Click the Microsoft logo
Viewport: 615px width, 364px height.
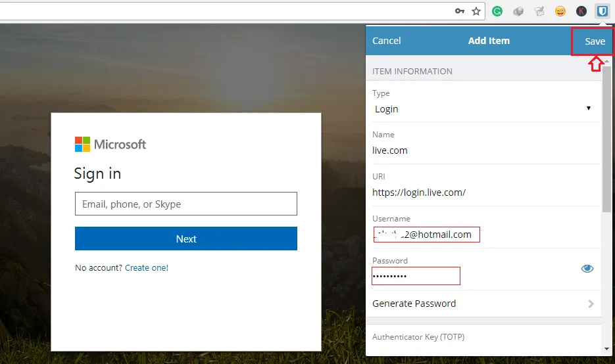click(111, 144)
